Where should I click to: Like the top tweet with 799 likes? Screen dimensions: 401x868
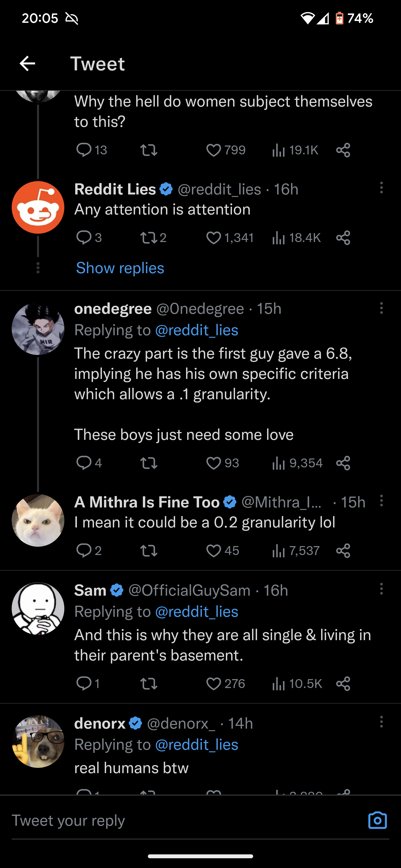[x=214, y=150]
